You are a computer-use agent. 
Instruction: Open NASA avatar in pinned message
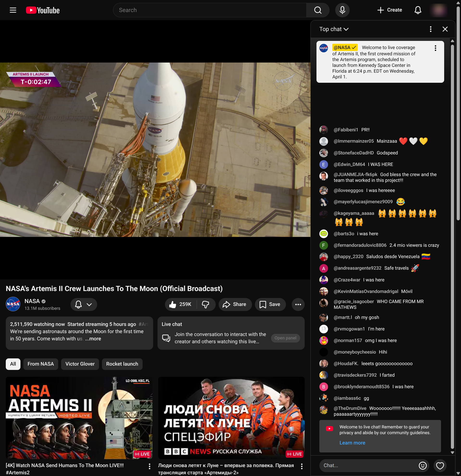(x=323, y=48)
